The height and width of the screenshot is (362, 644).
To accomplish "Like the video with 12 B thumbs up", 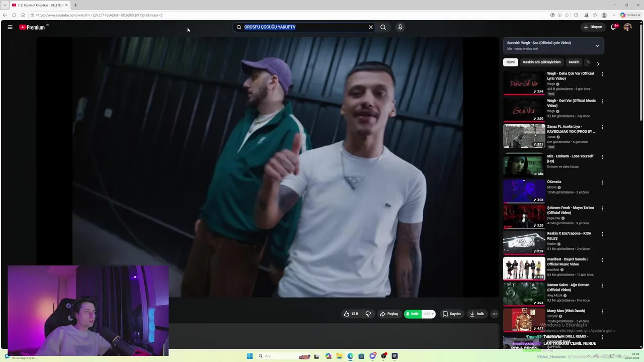I will pyautogui.click(x=351, y=314).
